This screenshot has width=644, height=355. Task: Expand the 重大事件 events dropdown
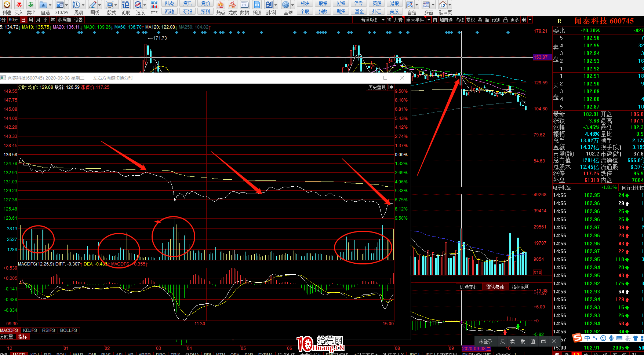[x=429, y=20]
